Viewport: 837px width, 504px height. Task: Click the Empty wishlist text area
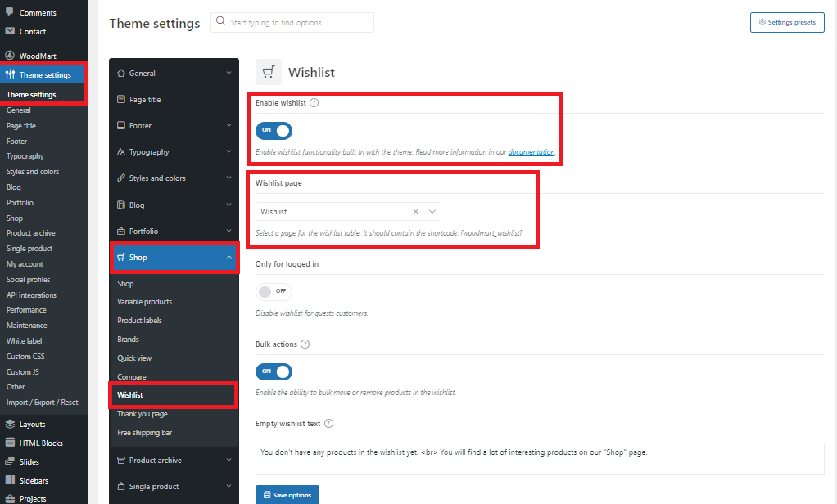(x=541, y=458)
